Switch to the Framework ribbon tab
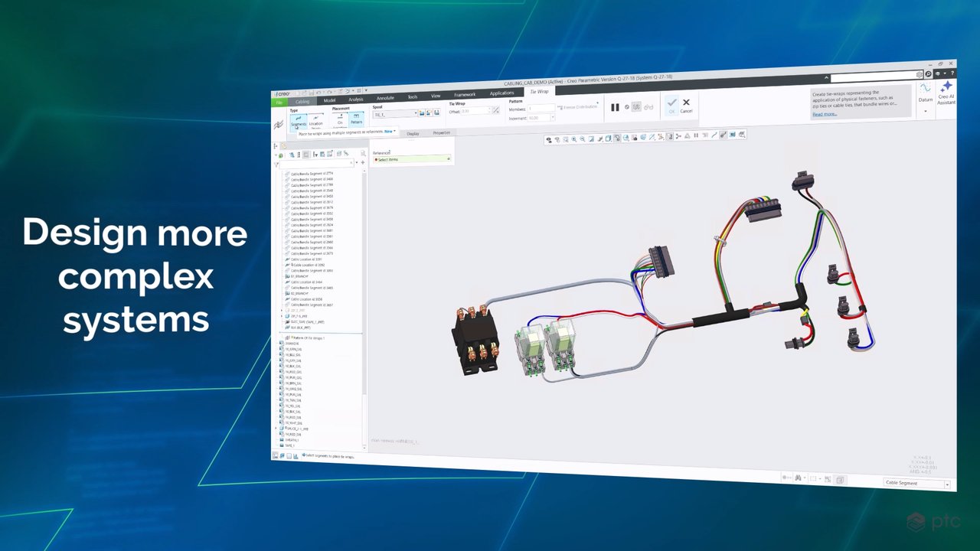 (465, 95)
